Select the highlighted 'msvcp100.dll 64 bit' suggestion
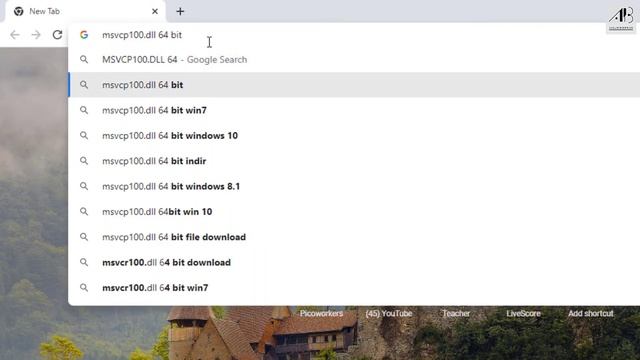 click(x=354, y=85)
